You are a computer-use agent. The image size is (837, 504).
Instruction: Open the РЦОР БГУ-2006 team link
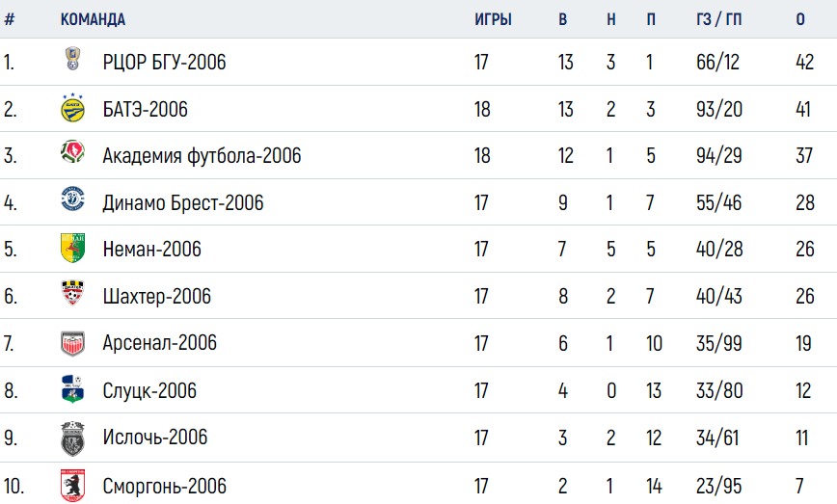164,63
